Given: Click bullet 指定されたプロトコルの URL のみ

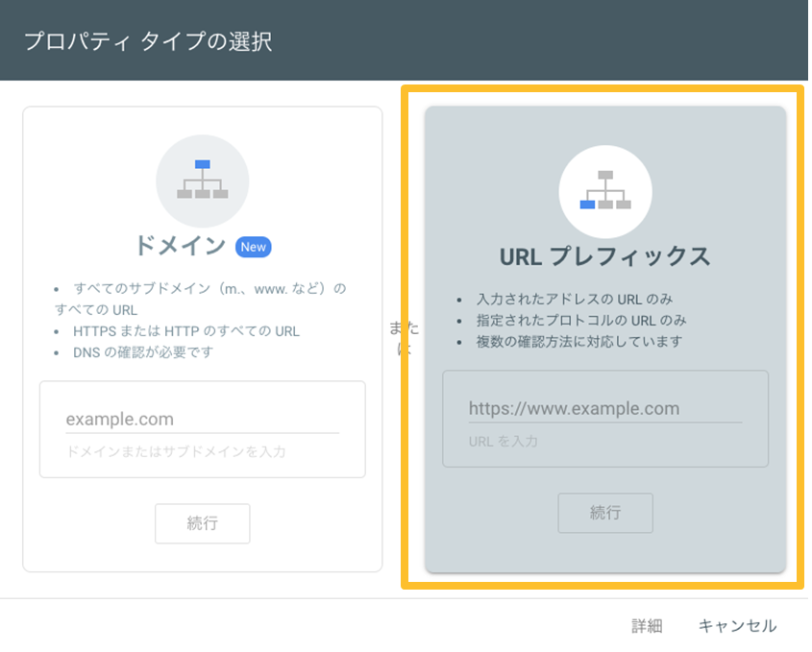Looking at the screenshot, I should 581,321.
